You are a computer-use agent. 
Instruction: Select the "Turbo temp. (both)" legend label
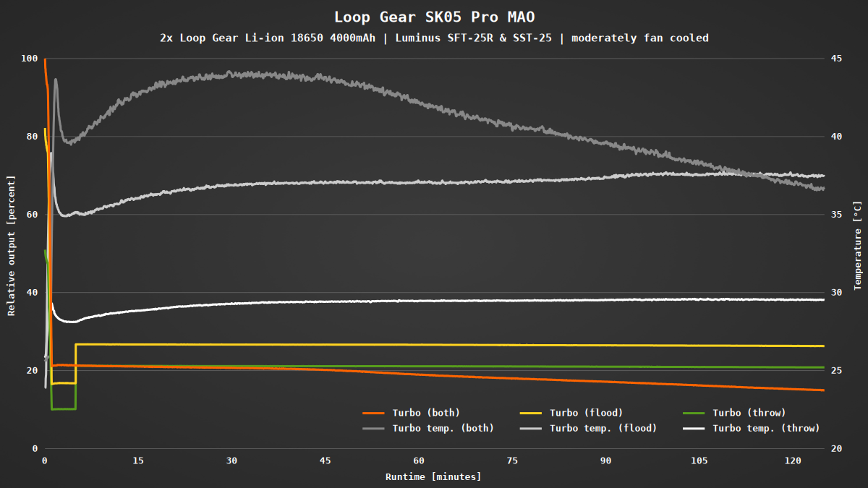coord(443,428)
